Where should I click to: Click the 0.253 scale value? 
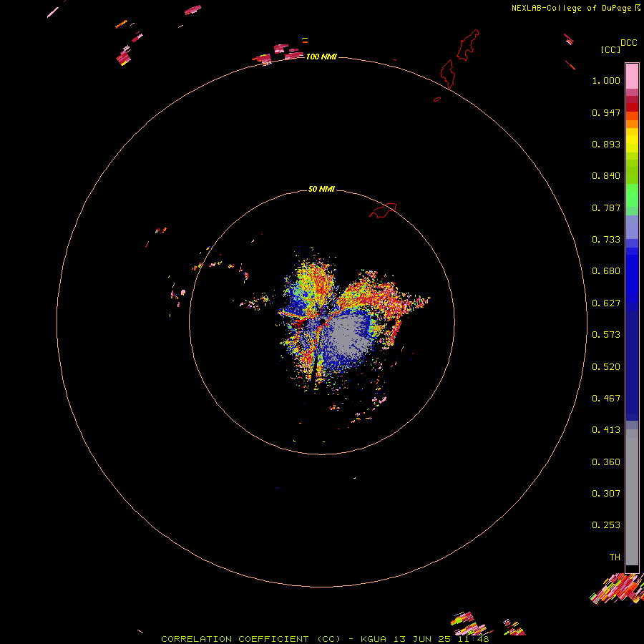tap(606, 525)
